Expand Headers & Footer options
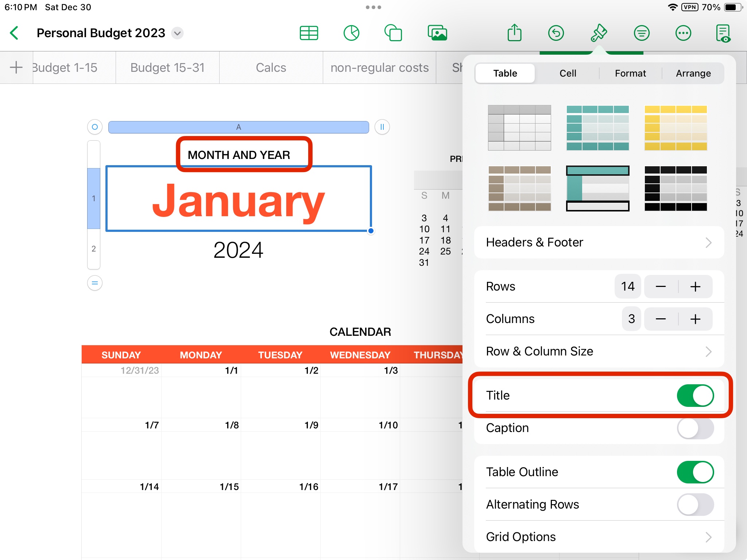The image size is (747, 560). (x=599, y=242)
